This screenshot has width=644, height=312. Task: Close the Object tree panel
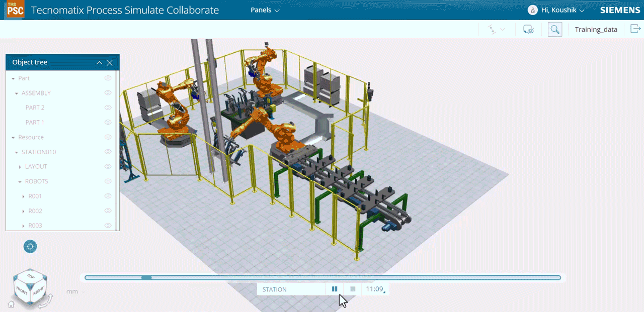pyautogui.click(x=110, y=63)
